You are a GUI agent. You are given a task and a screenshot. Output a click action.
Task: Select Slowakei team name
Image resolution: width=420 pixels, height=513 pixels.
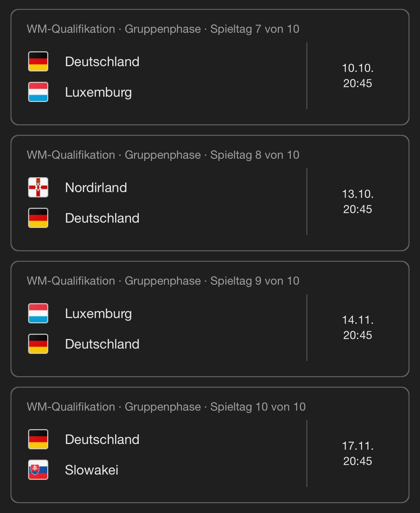pos(92,470)
